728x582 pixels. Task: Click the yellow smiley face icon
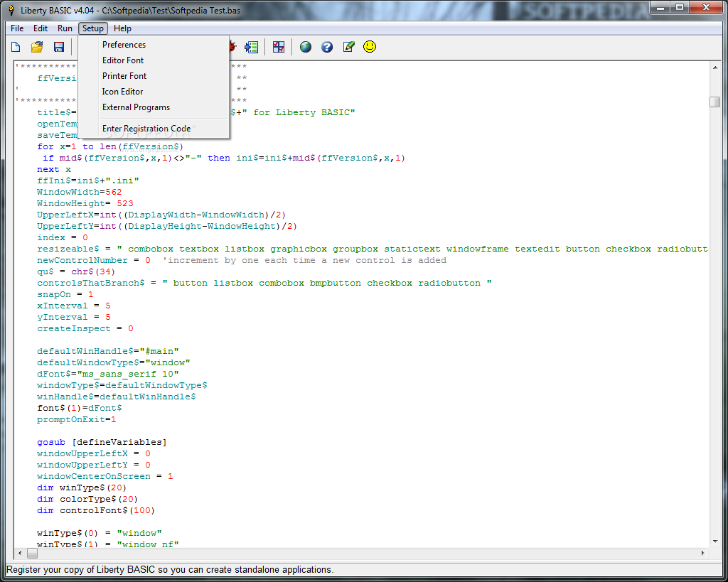tap(370, 46)
